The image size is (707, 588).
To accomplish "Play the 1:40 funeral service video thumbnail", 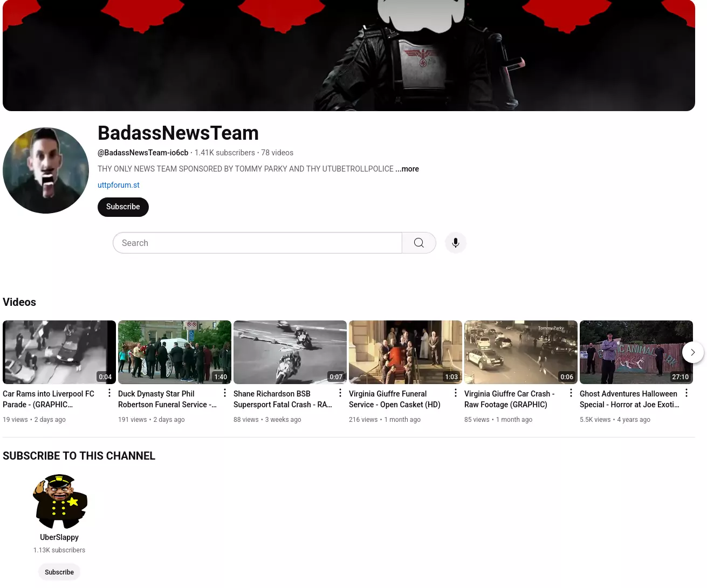I will (x=175, y=352).
